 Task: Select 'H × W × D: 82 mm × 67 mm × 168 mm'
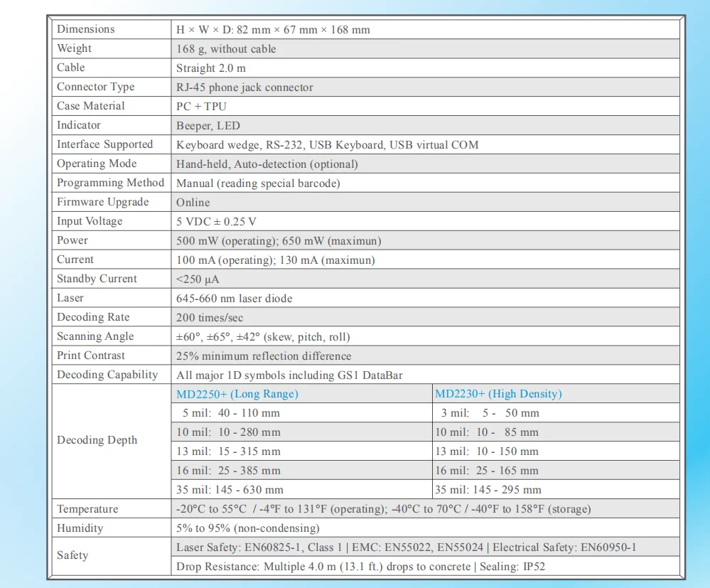click(x=273, y=30)
